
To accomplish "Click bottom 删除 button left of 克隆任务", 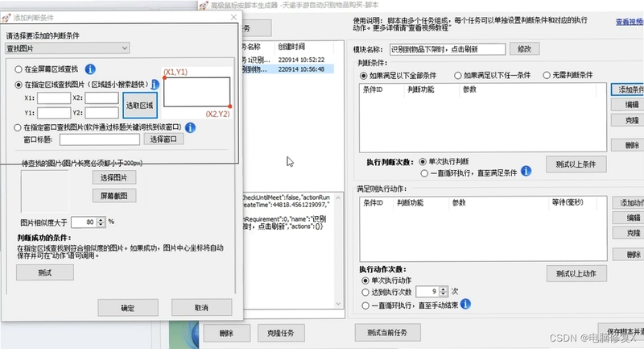I will pyautogui.click(x=227, y=333).
